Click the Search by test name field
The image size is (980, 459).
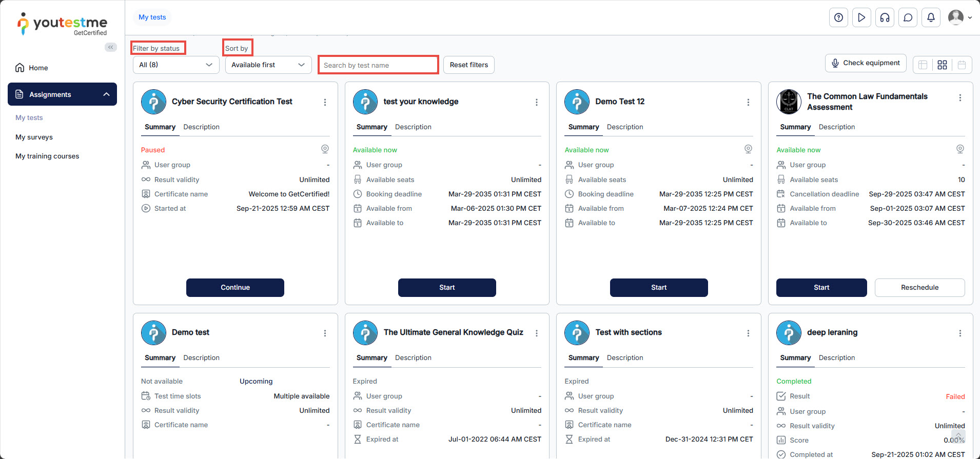coord(378,65)
